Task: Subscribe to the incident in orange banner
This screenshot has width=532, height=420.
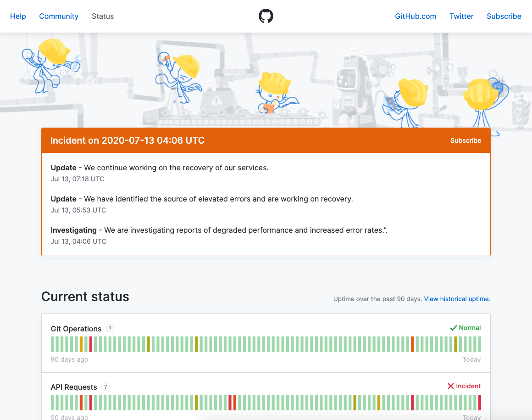Action: (x=465, y=140)
